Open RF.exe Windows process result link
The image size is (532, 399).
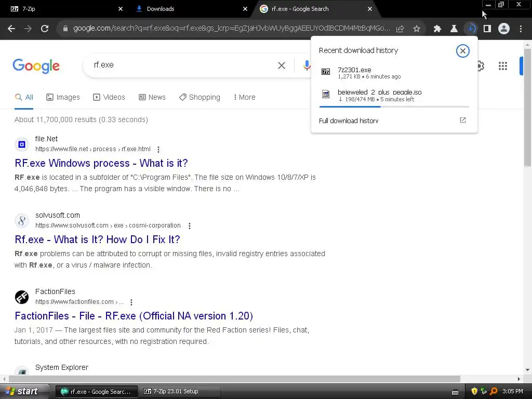[101, 163]
